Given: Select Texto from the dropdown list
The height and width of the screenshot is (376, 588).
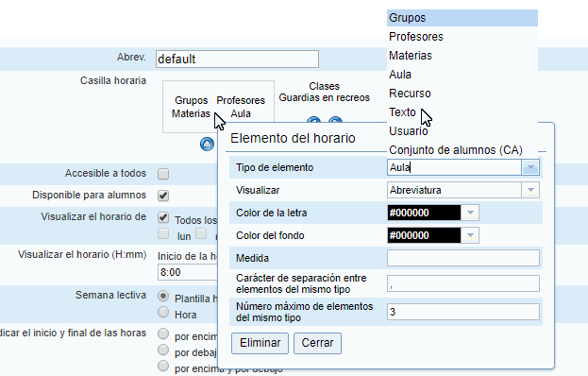Looking at the screenshot, I should pyautogui.click(x=462, y=111).
